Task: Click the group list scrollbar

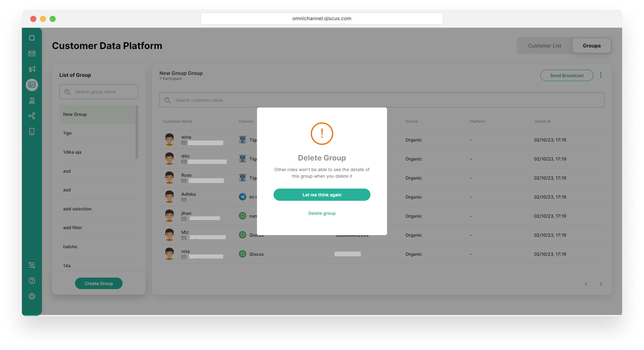Action: click(x=137, y=132)
